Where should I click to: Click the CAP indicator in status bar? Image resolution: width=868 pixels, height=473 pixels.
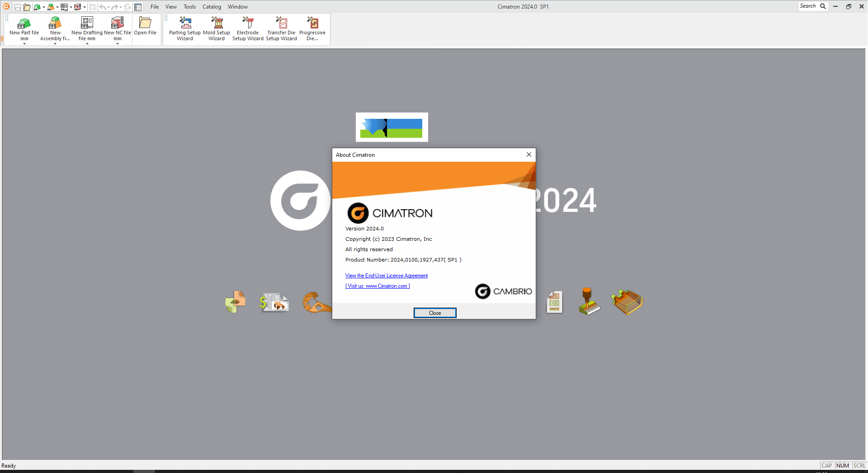(x=826, y=466)
